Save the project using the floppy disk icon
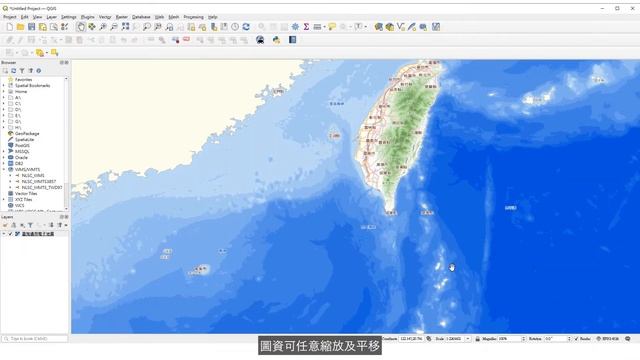This screenshot has width=640, height=360. [x=31, y=27]
